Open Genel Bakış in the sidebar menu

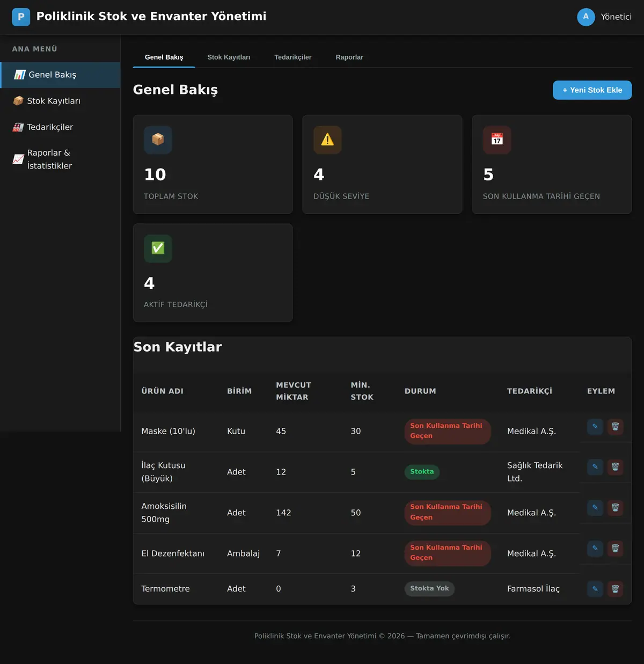click(x=60, y=75)
